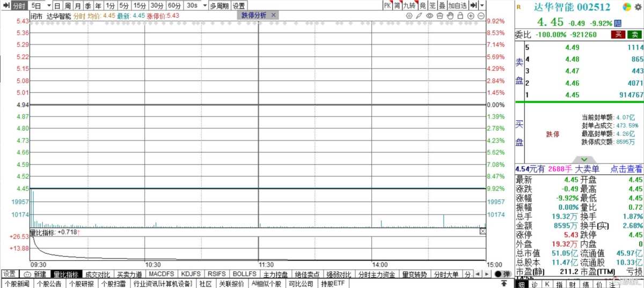Click the zoom out minus icon
Viewport: 644px width, 288px height.
coord(481,16)
